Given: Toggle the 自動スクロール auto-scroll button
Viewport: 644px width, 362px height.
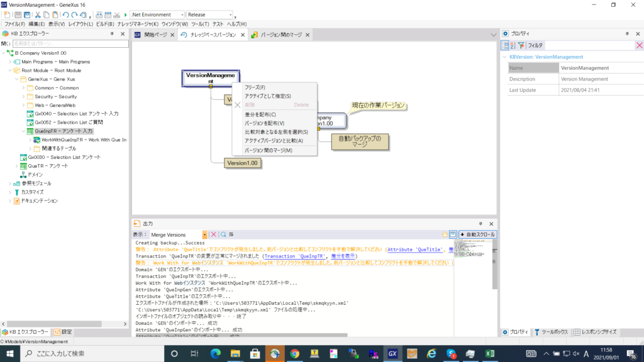Looking at the screenshot, I should (x=478, y=234).
